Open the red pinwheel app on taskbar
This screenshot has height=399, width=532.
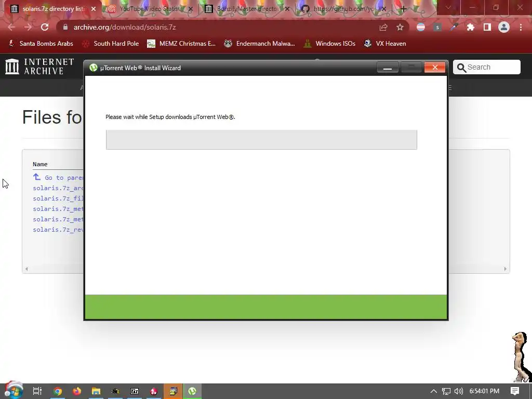tap(154, 391)
